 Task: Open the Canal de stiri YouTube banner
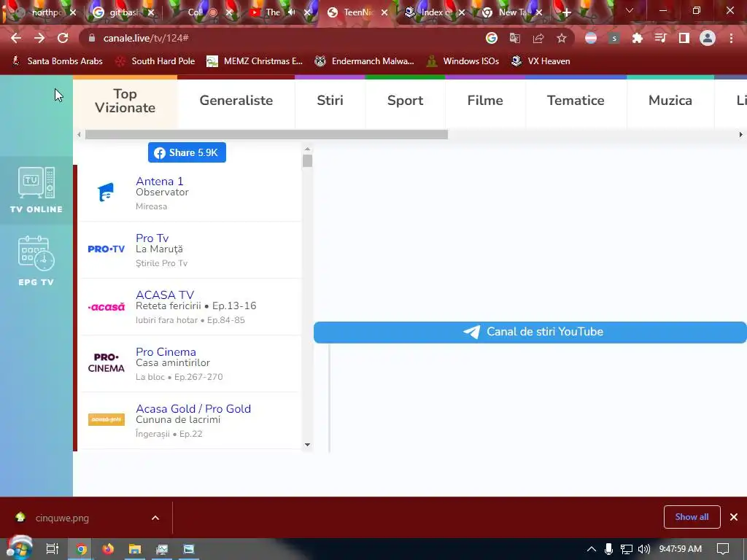[530, 332]
